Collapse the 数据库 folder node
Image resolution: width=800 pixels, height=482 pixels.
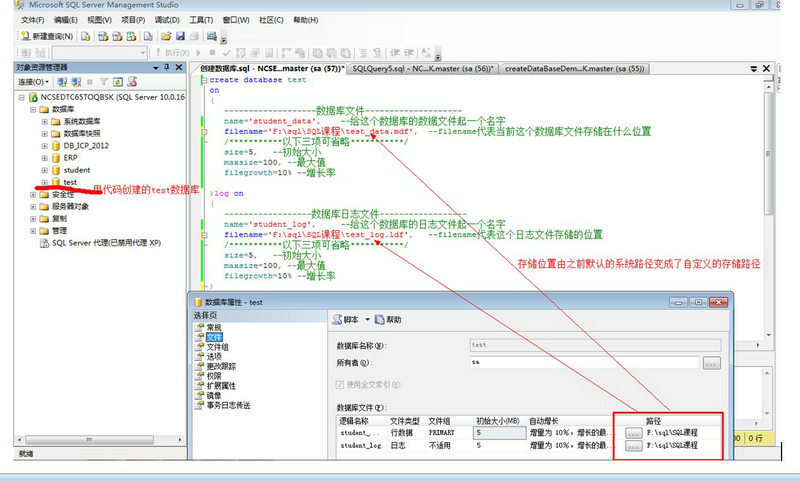(33, 109)
